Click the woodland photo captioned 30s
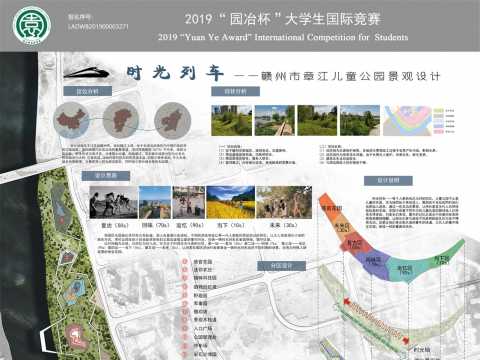 tap(284, 202)
